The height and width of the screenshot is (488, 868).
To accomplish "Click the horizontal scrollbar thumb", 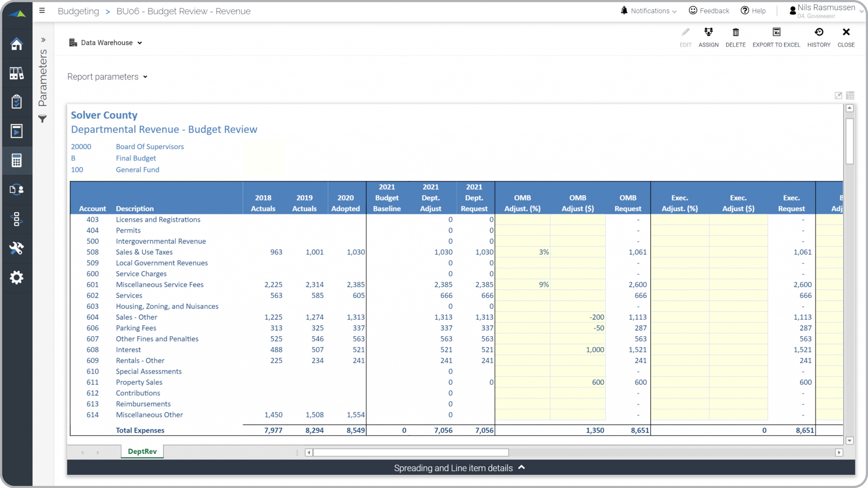I will click(x=410, y=452).
